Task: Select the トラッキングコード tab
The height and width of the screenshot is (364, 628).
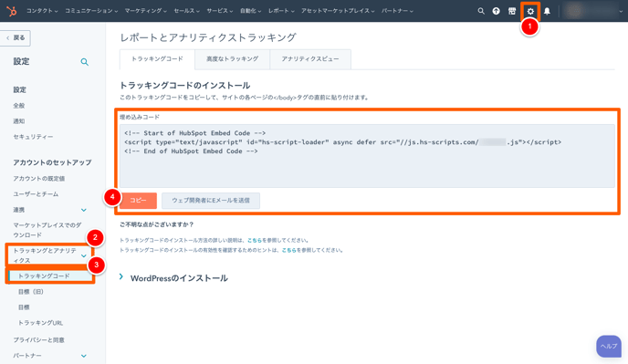Action: (157, 59)
